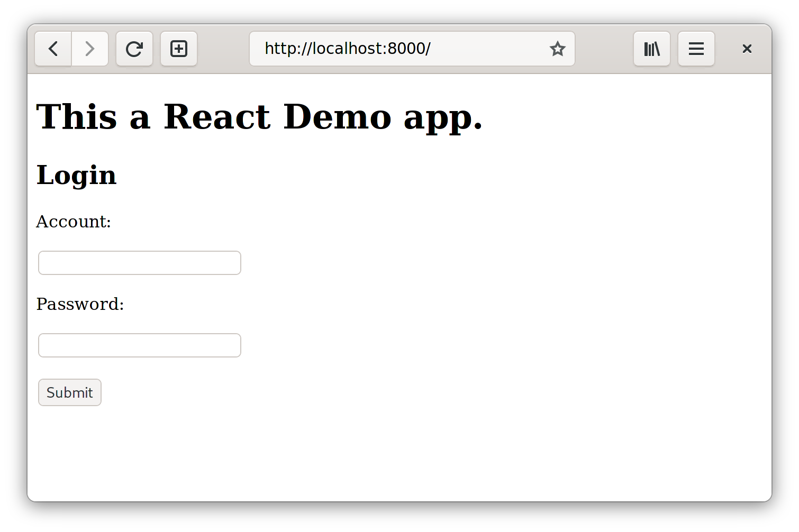Close the browser window

[747, 49]
